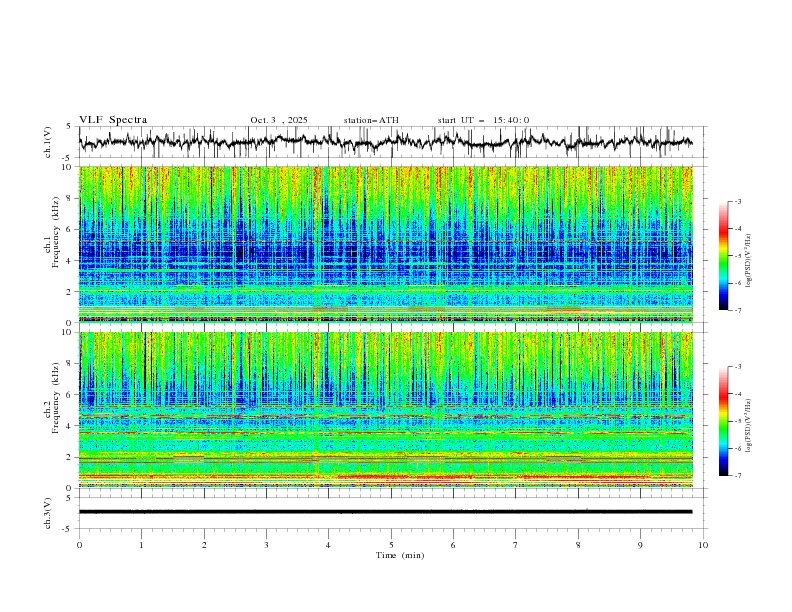Click the ch.2 spectrogram color scale bar
The height and width of the screenshot is (612, 792).
[x=723, y=421]
